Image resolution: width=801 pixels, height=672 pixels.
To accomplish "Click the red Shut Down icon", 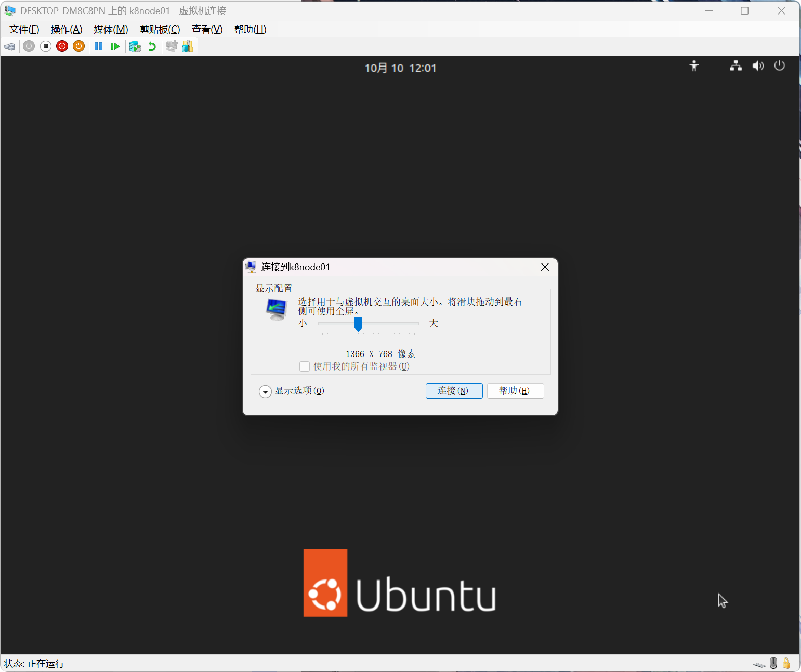I will [x=62, y=46].
